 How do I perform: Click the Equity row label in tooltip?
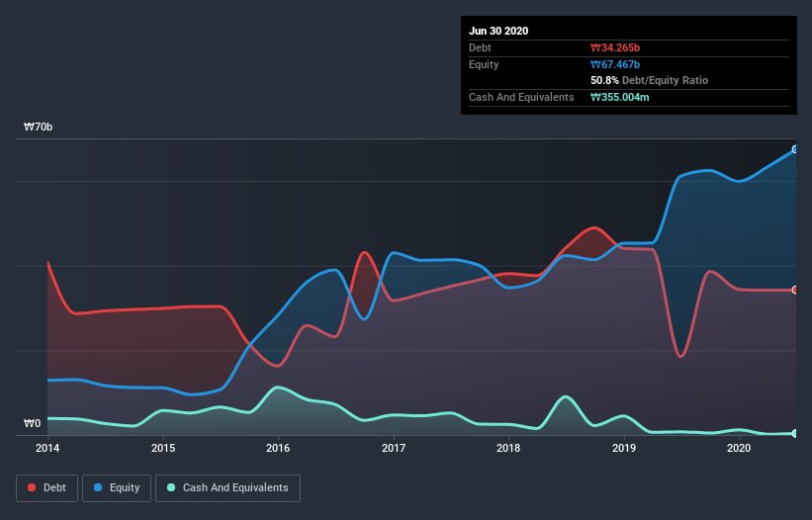pos(484,64)
